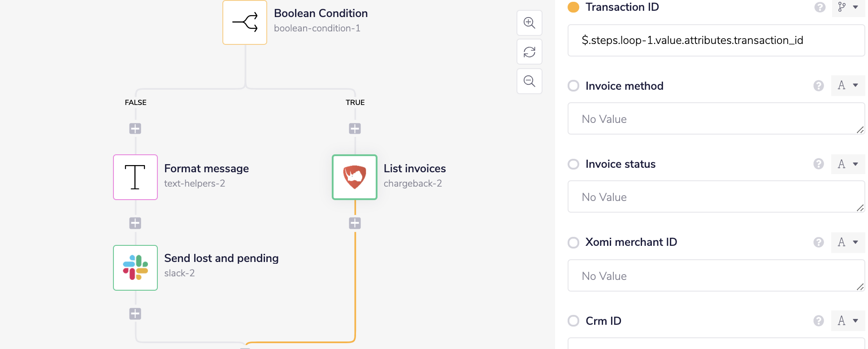Add a step under the TRUE branch
This screenshot has height=349, width=868.
click(x=355, y=129)
